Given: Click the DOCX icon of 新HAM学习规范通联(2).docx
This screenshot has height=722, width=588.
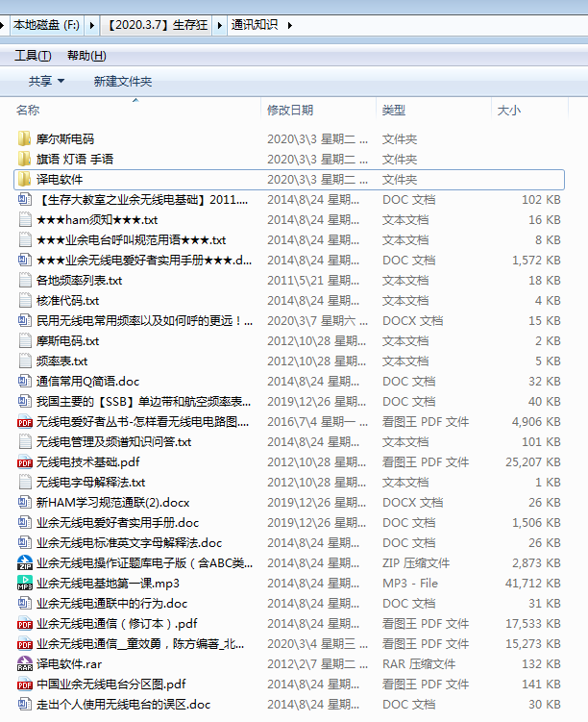Looking at the screenshot, I should pos(24,503).
